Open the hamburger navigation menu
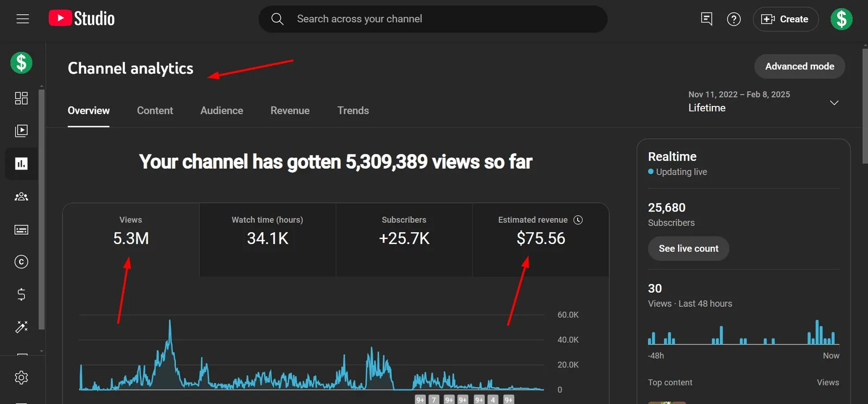This screenshot has height=404, width=868. [x=22, y=19]
